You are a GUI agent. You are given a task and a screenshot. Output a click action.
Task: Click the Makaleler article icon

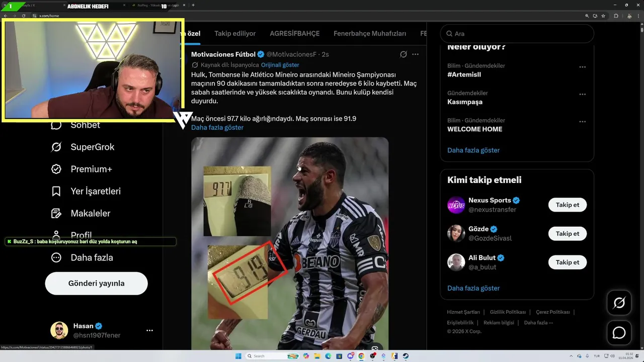(x=56, y=213)
